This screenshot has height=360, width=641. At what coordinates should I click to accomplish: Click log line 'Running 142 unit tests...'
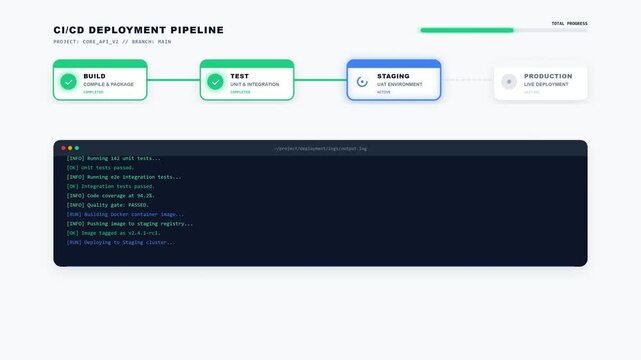(114, 158)
